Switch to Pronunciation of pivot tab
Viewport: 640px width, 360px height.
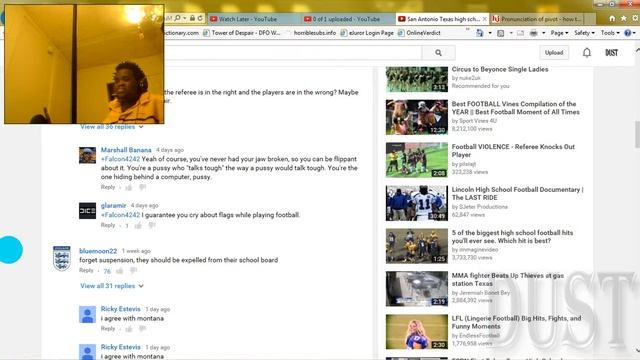(537, 19)
